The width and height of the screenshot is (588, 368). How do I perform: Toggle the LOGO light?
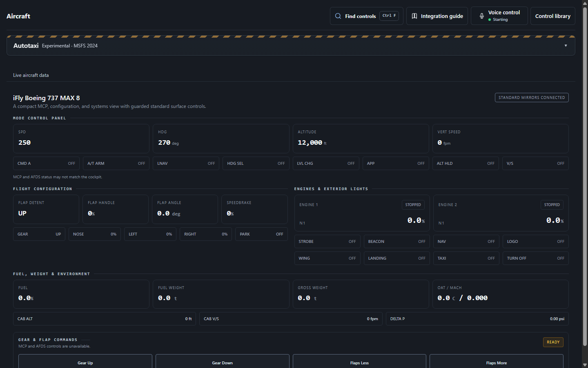tap(536, 242)
